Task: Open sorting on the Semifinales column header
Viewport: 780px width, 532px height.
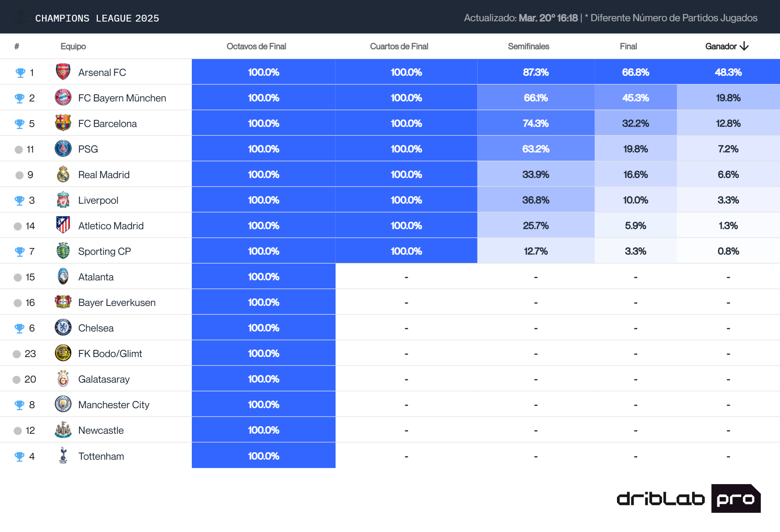Action: click(529, 46)
